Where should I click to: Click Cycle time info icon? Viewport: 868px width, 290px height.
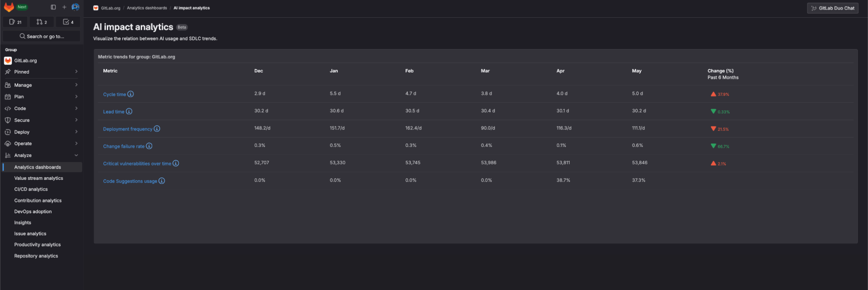pos(131,94)
